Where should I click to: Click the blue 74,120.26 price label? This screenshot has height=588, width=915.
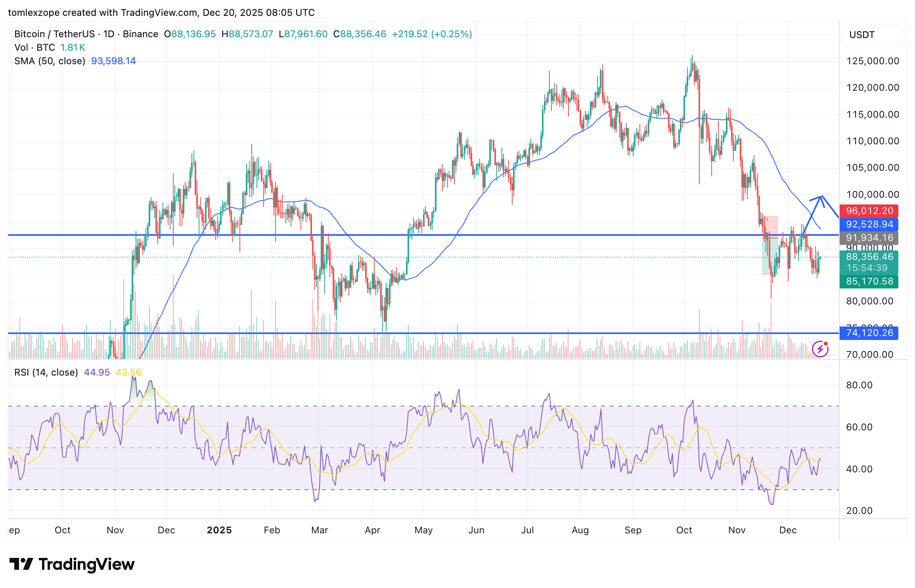coord(869,333)
